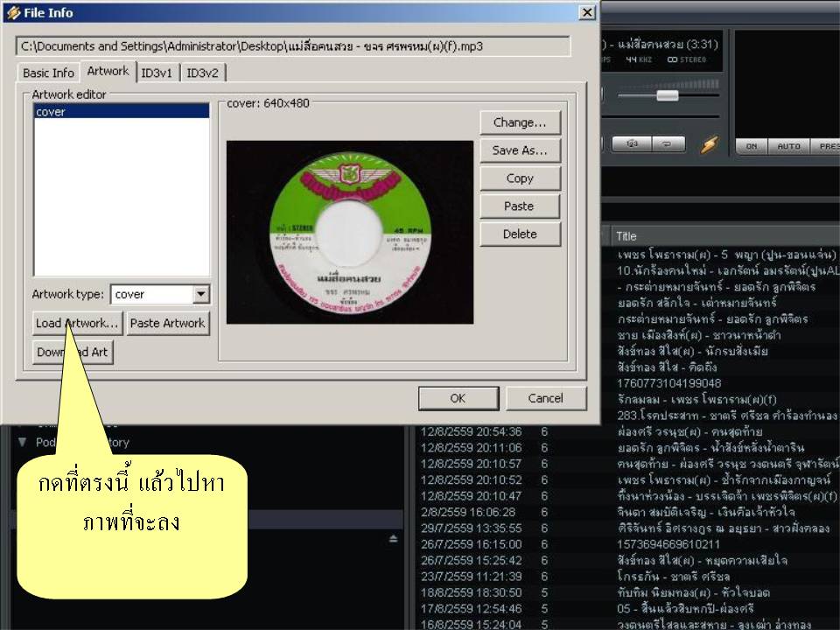840x630 pixels.
Task: Click the date cell '29/7/2559 13:35:55'
Action: [x=471, y=528]
